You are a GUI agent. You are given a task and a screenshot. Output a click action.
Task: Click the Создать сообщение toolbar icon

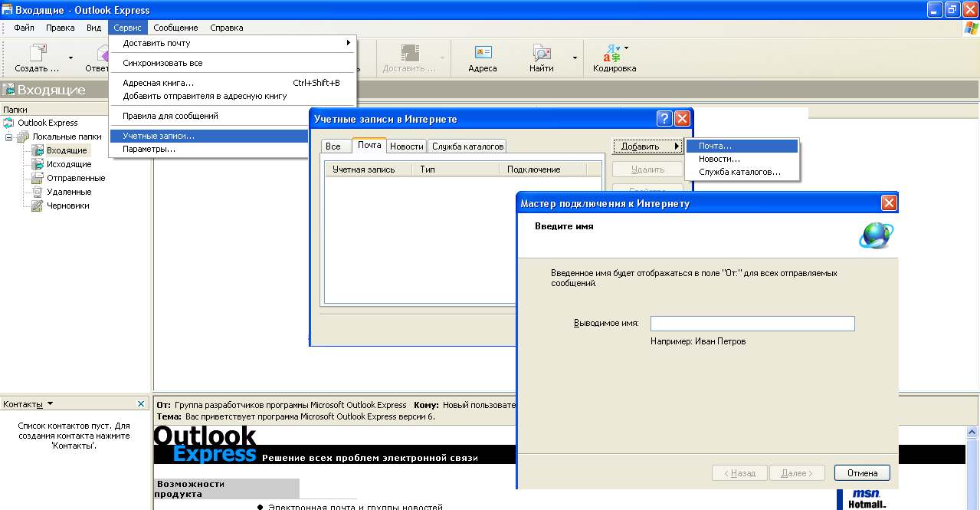tap(38, 53)
